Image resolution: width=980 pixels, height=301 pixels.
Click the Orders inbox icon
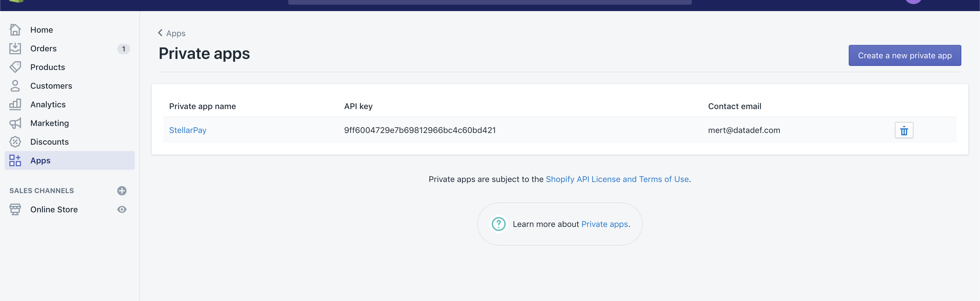(x=15, y=48)
